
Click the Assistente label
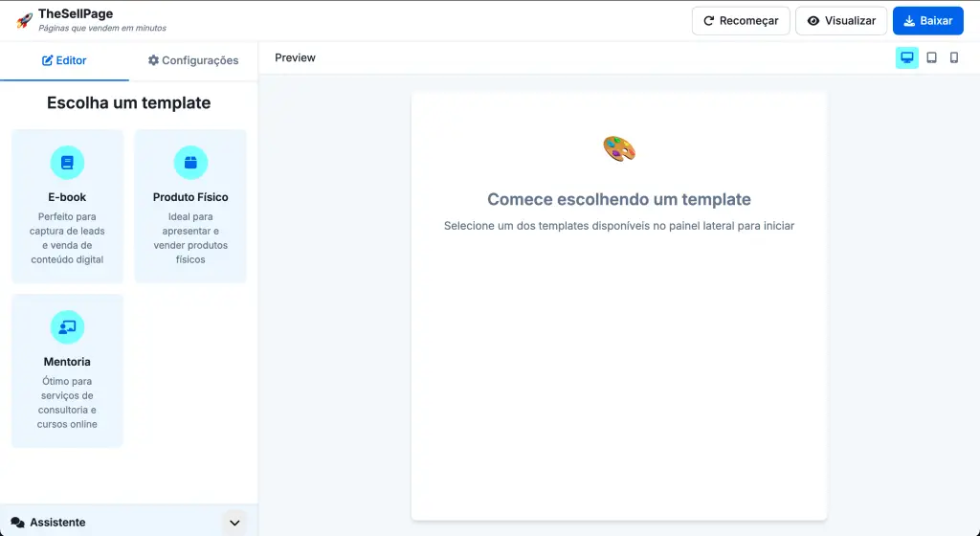(57, 523)
